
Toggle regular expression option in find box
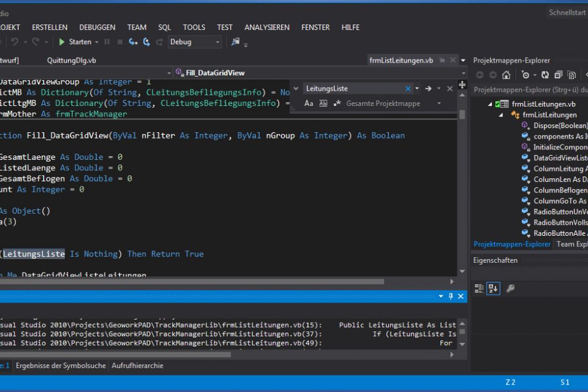click(337, 104)
